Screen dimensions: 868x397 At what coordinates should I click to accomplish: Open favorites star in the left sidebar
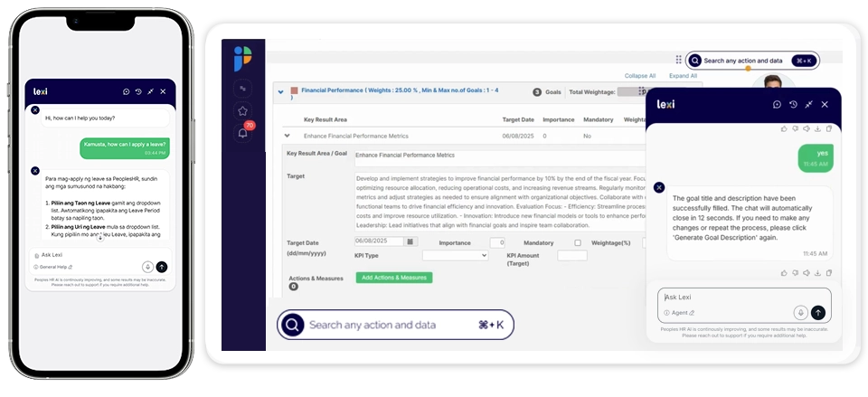pos(242,111)
